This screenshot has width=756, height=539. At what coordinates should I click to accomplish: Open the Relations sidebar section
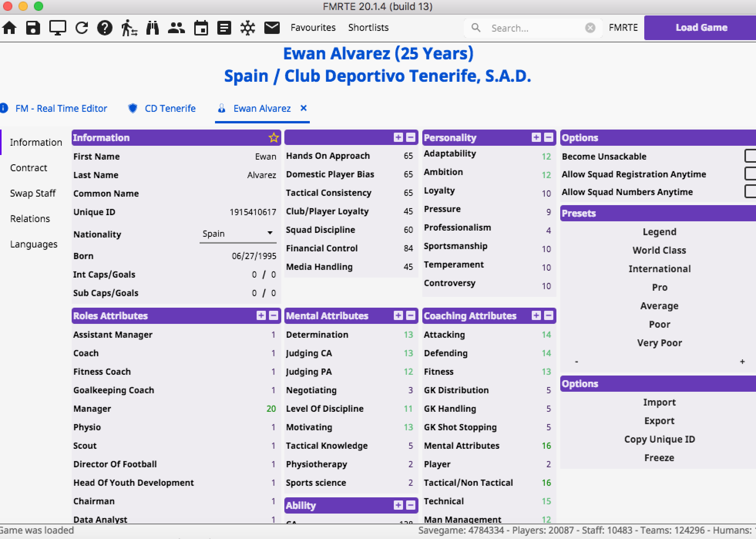(x=30, y=219)
